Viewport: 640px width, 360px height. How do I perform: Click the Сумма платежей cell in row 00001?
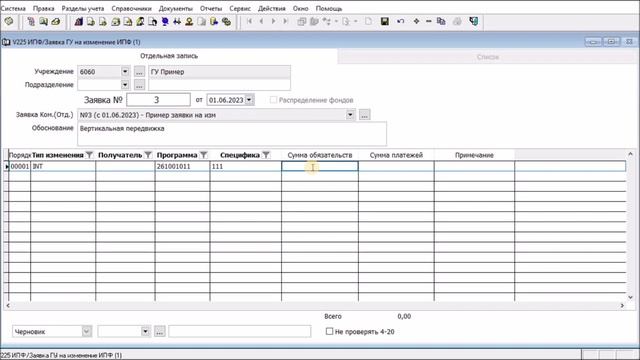tap(396, 166)
